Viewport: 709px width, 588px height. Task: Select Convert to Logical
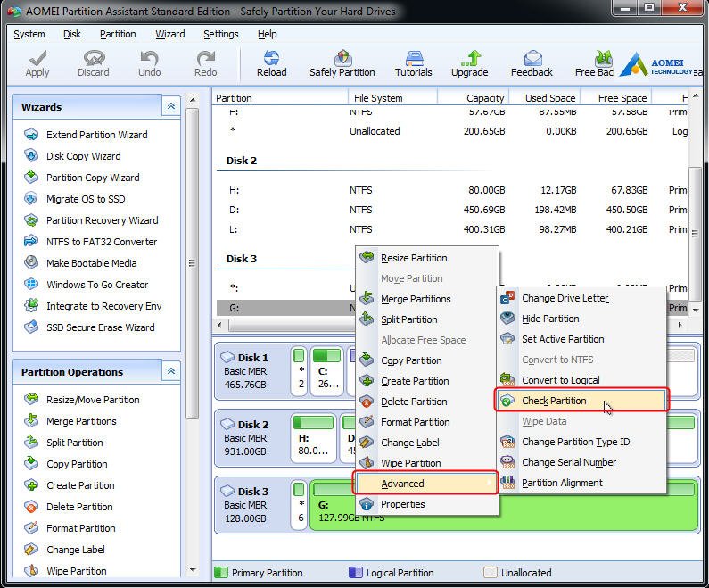[581, 380]
